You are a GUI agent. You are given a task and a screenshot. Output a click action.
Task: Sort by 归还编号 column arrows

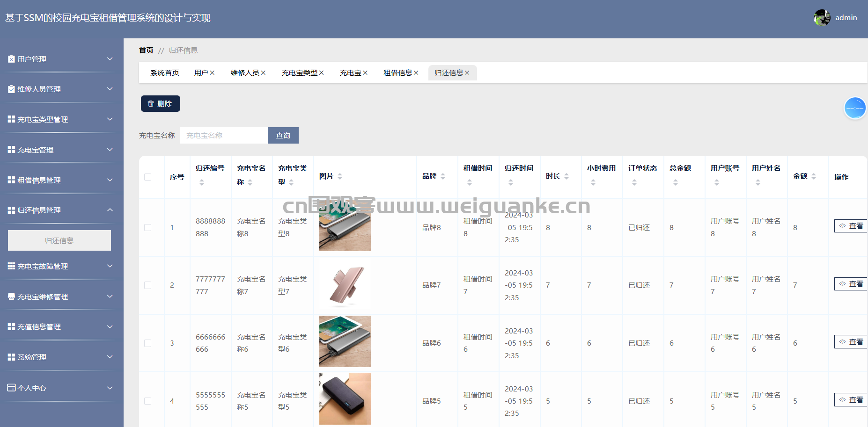[x=202, y=182]
